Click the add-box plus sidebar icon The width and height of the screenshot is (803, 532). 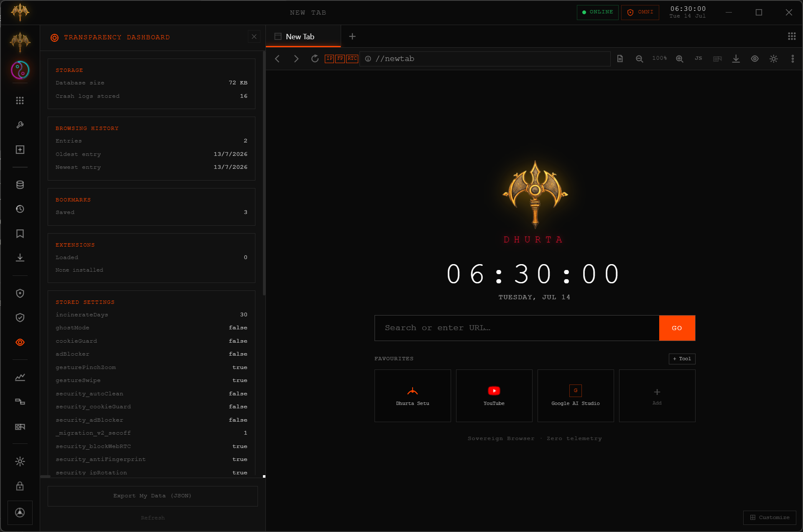[x=20, y=150]
